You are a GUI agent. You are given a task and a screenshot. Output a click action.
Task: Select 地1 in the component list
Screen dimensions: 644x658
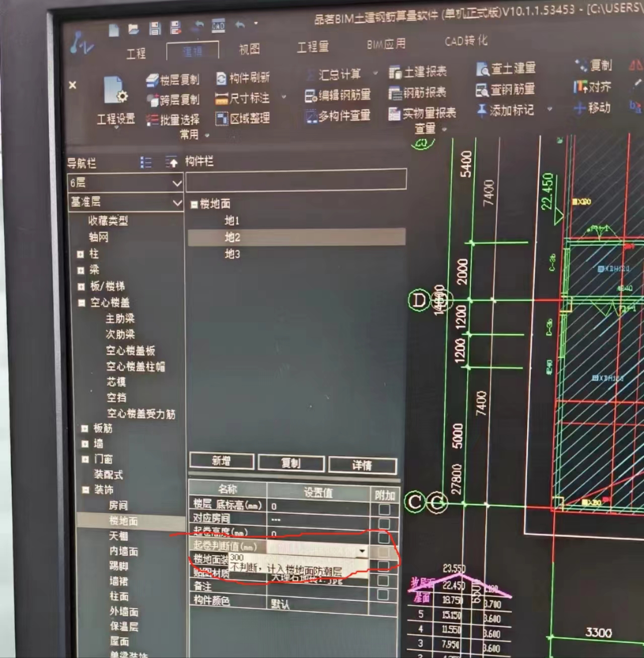coord(232,221)
